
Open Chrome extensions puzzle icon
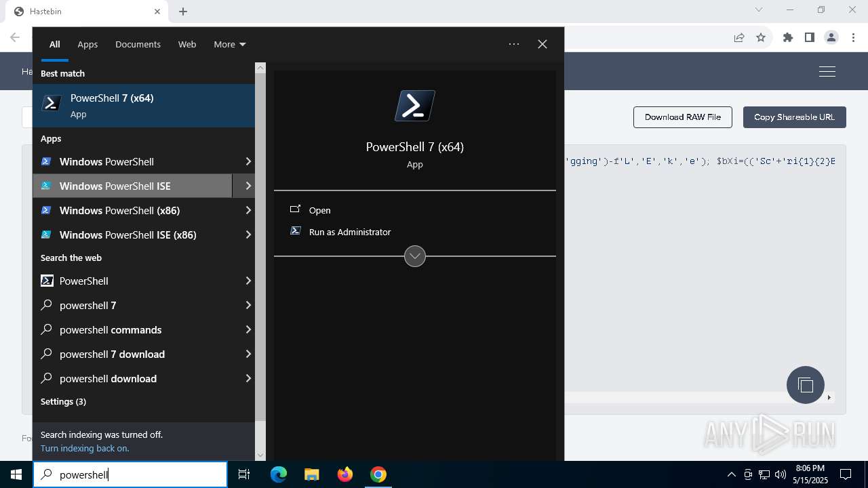[x=788, y=37]
